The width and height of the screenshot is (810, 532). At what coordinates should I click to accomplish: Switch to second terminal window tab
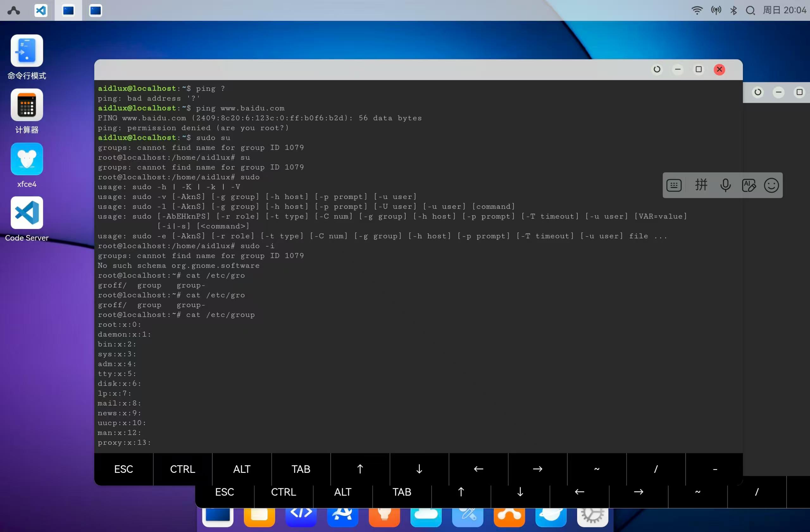click(x=95, y=10)
